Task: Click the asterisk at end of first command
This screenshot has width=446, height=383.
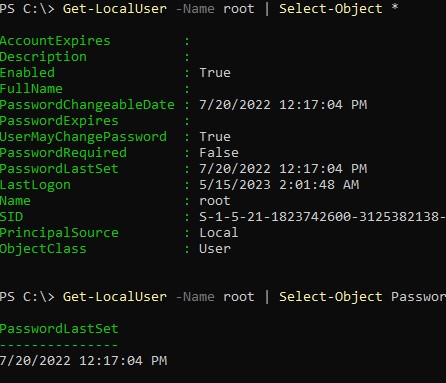Action: (x=395, y=7)
